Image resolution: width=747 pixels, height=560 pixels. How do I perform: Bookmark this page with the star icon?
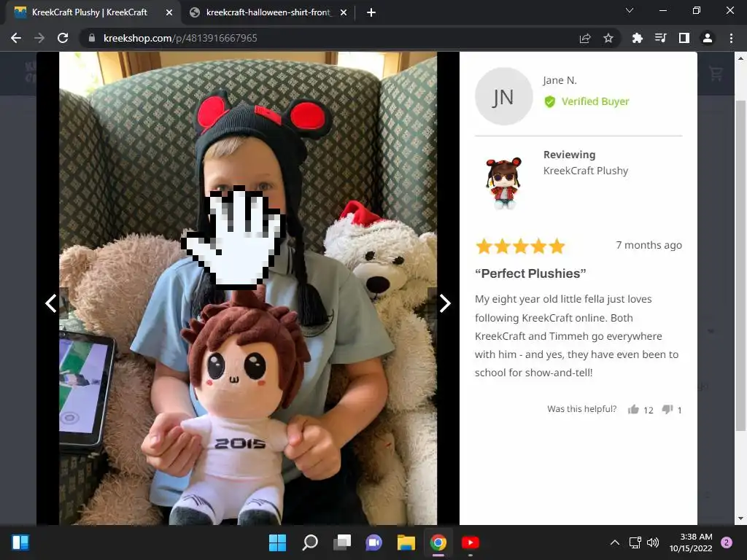coord(608,38)
